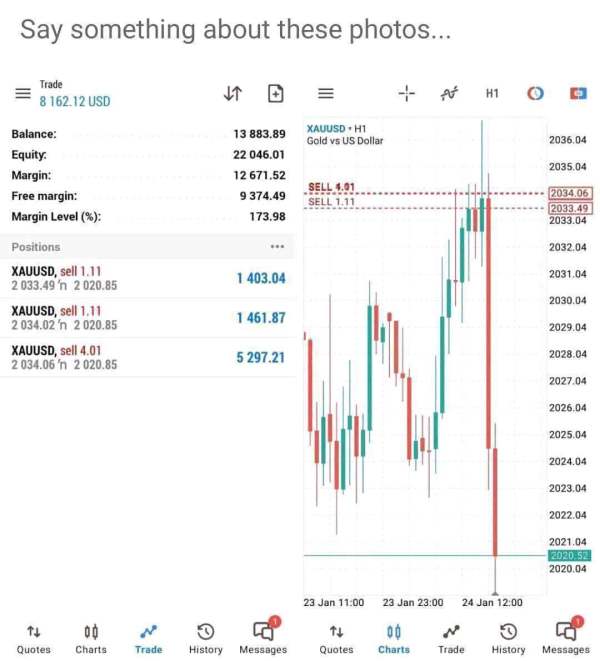This screenshot has height=661, width=600.
Task: Open the History tab in the right bottom bar
Action: click(x=509, y=640)
